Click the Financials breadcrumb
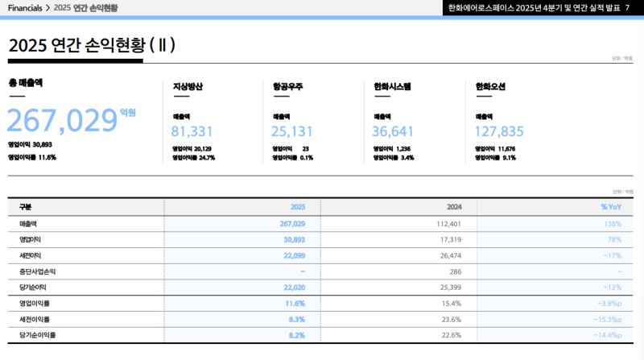The height and width of the screenshot is (360, 644). coord(24,8)
